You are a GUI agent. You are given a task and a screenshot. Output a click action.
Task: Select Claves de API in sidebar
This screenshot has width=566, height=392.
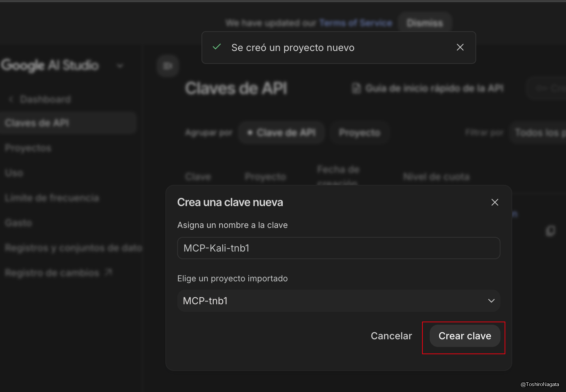37,123
